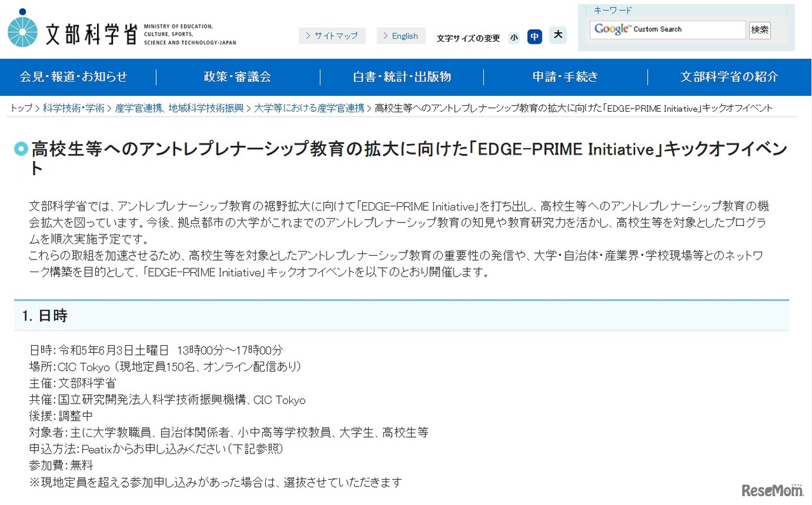Open the 申請・手続き menu
This screenshot has height=505, width=812.
pyautogui.click(x=565, y=77)
